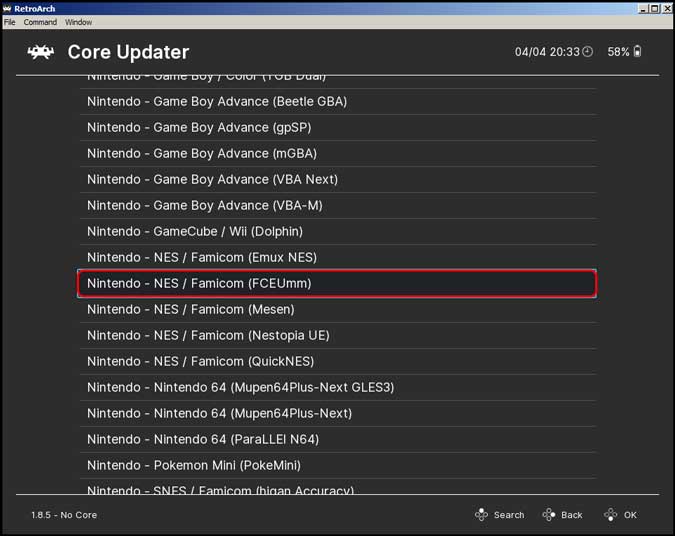Select NES / Famicom (Emux NES) core
This screenshot has width=675, height=536.
click(338, 257)
